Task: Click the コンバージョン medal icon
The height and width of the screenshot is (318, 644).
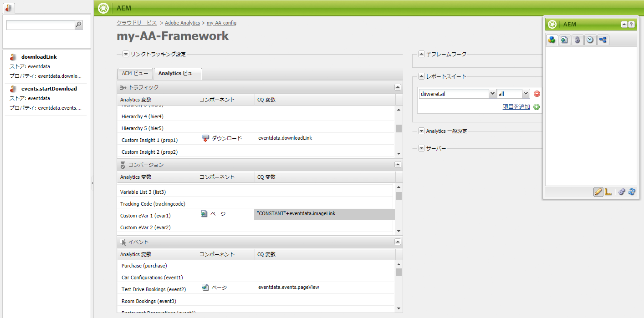Action: point(123,165)
